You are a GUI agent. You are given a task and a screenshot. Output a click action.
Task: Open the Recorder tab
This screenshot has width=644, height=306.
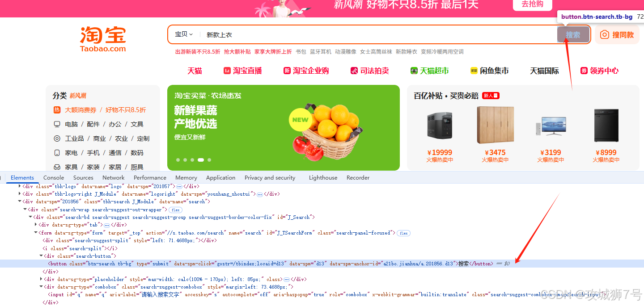pos(358,177)
